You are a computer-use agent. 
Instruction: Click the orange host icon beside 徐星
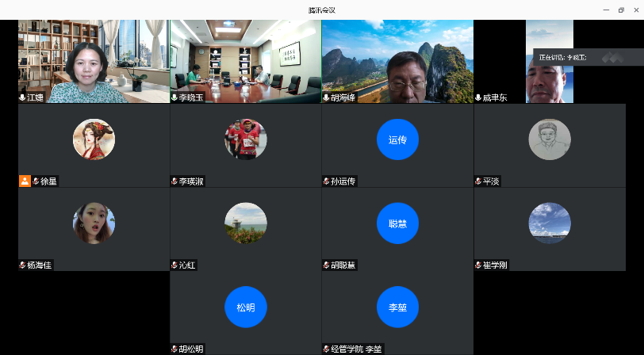(25, 181)
